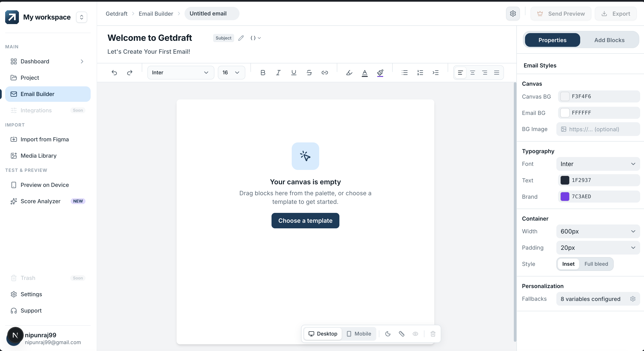Click the Getdraft logo icon
Image resolution: width=644 pixels, height=351 pixels.
point(12,17)
